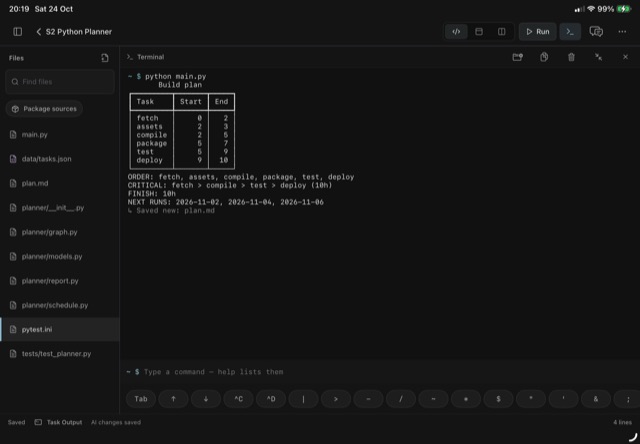Clear terminal with trash icon
Screen dimensions: 640x444
[x=571, y=57]
